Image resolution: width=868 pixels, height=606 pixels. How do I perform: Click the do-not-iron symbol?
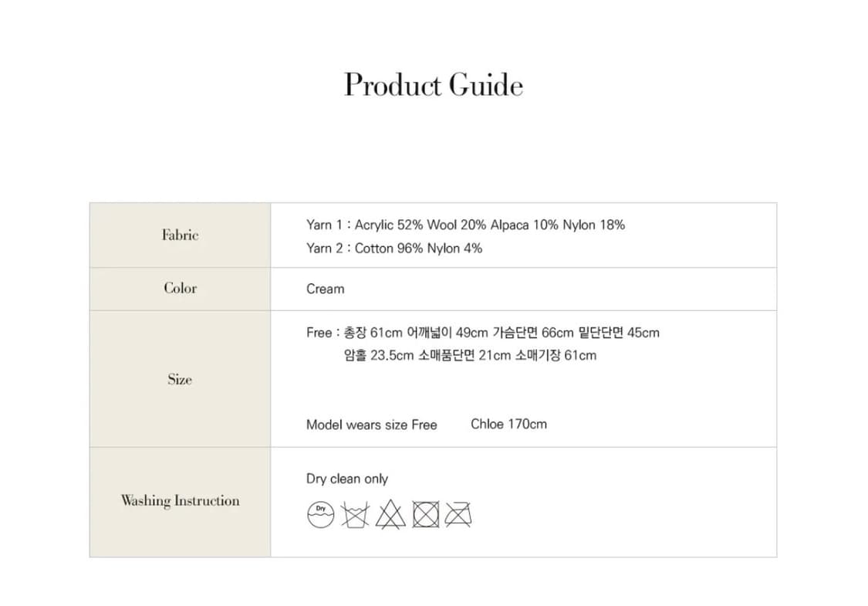tap(458, 514)
